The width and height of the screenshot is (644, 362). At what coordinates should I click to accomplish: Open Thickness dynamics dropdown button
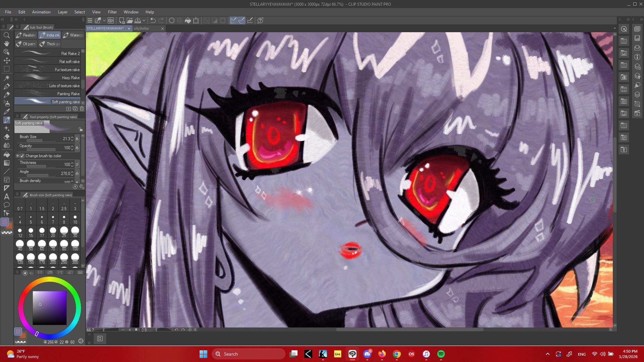[x=77, y=164]
